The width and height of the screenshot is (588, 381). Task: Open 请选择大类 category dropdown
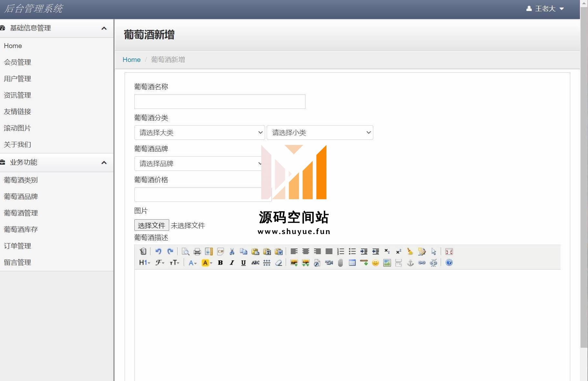point(200,133)
